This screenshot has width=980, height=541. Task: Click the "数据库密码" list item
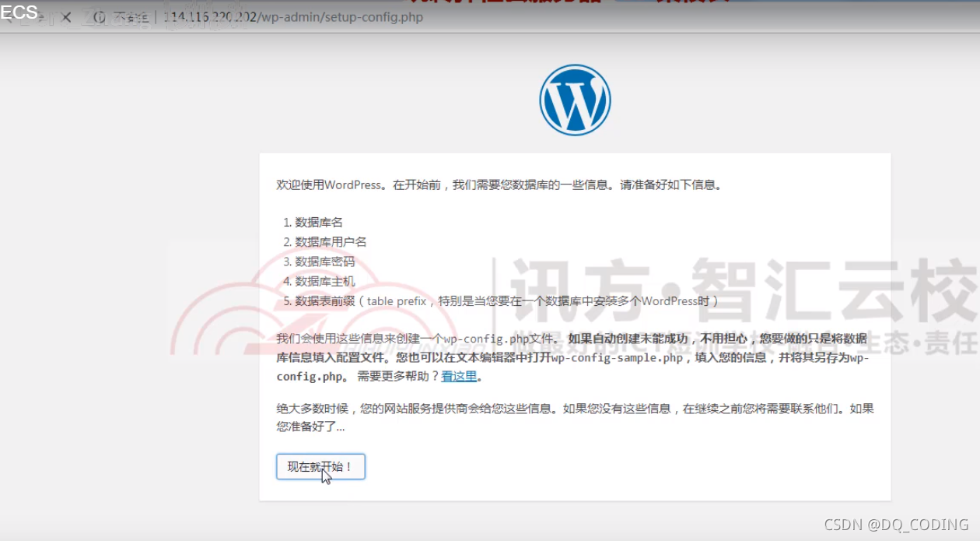325,262
